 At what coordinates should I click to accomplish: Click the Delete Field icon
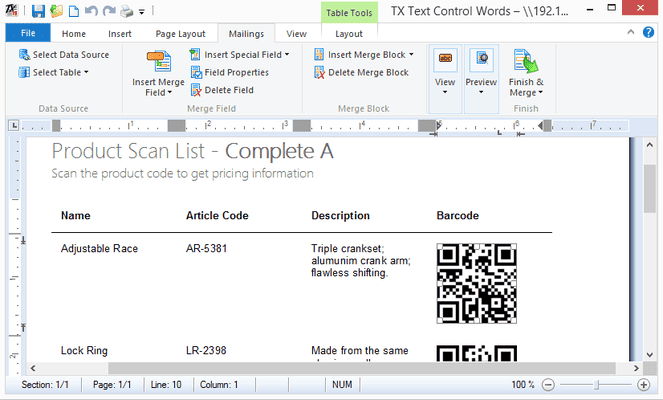195,90
